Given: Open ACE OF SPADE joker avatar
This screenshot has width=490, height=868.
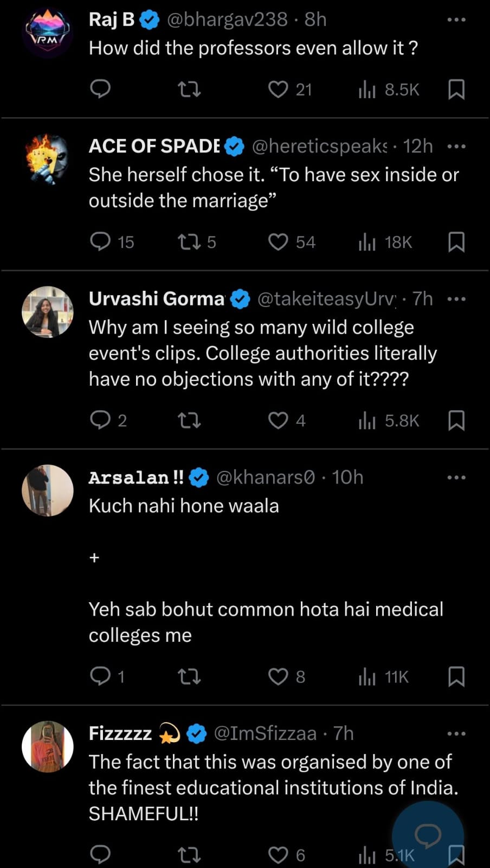Looking at the screenshot, I should (48, 159).
